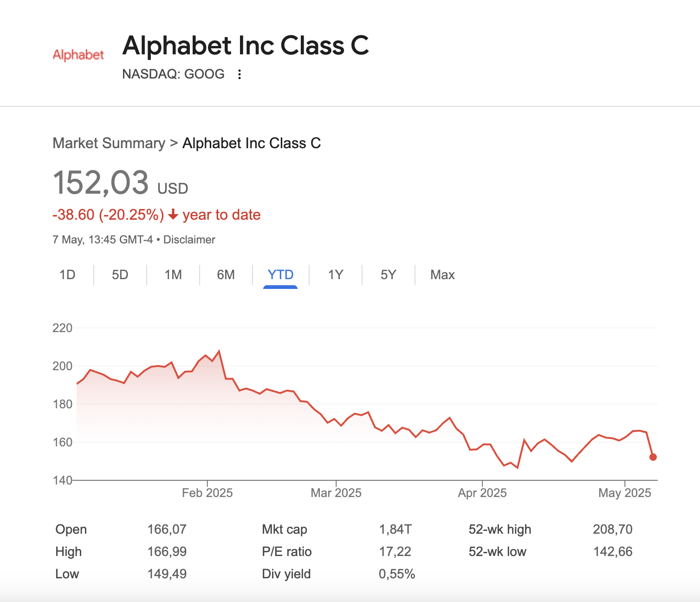
Task: Switch to the 1D time range tab
Action: click(x=67, y=275)
